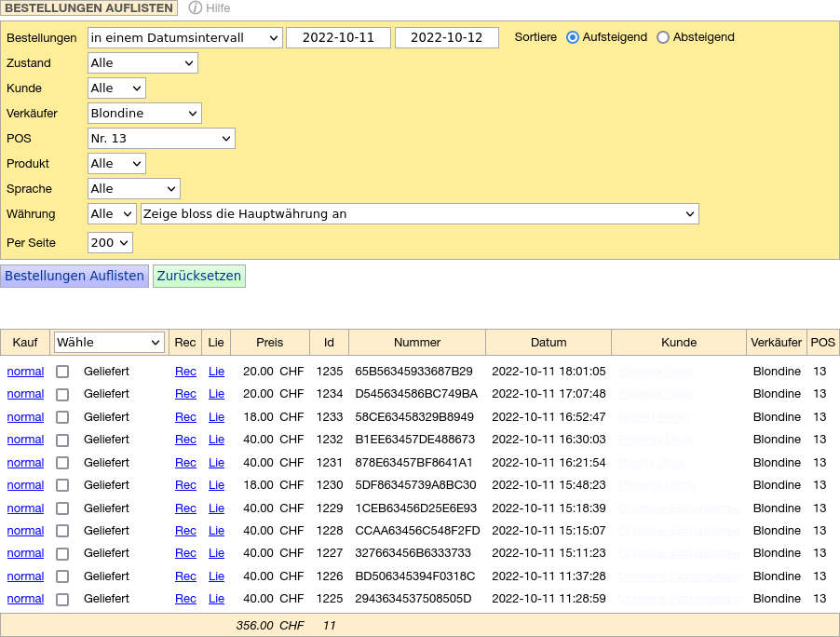The image size is (840, 637).
Task: Click the normal link for order 1229
Action: [25, 508]
